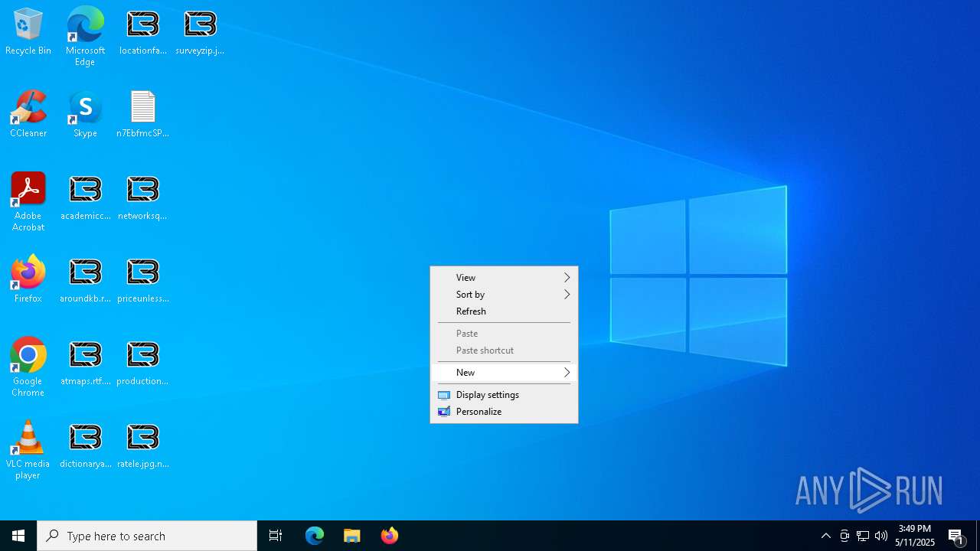Select the Adobe Acrobat desktop shortcut

point(28,202)
